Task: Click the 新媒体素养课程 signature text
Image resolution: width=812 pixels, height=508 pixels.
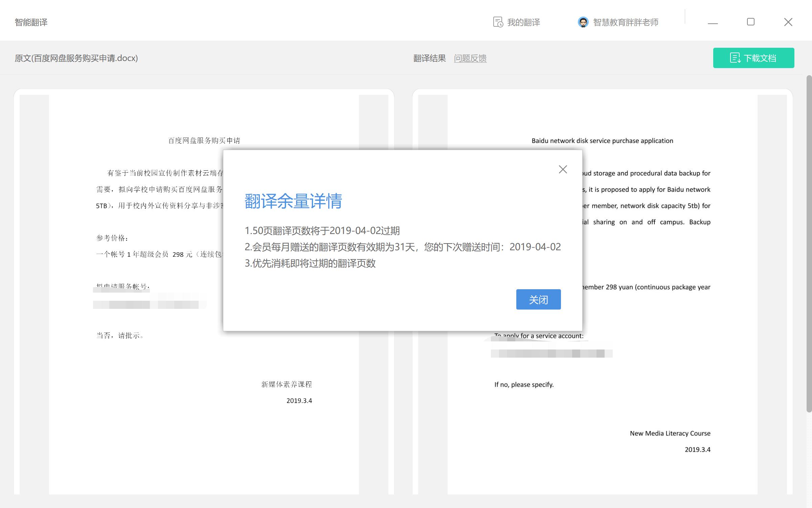Action: 286,384
